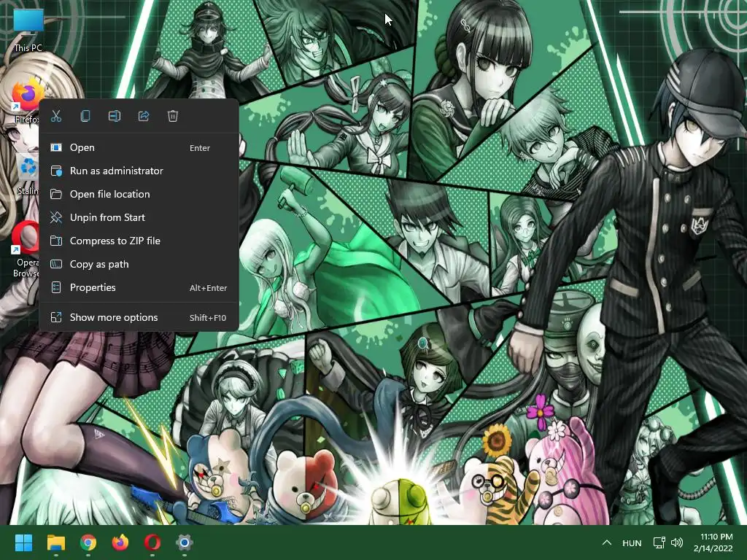This screenshot has width=747, height=560.
Task: Expand hidden system tray icons chevron
Action: 606,542
